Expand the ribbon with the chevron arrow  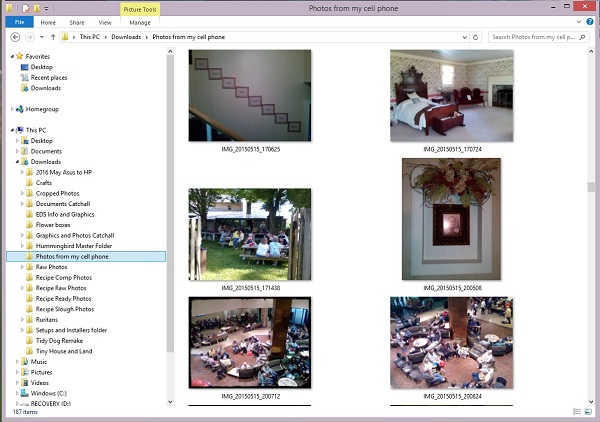[579, 22]
